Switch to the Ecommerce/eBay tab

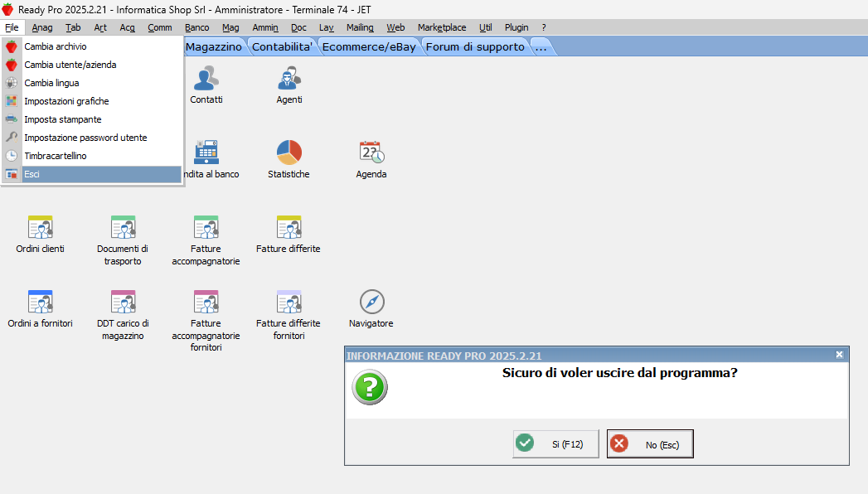pyautogui.click(x=369, y=47)
